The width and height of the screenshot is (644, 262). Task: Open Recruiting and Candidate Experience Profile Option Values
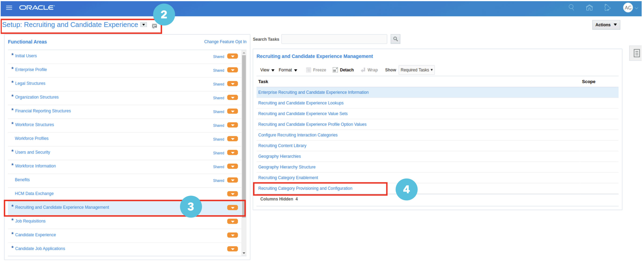[x=312, y=124]
